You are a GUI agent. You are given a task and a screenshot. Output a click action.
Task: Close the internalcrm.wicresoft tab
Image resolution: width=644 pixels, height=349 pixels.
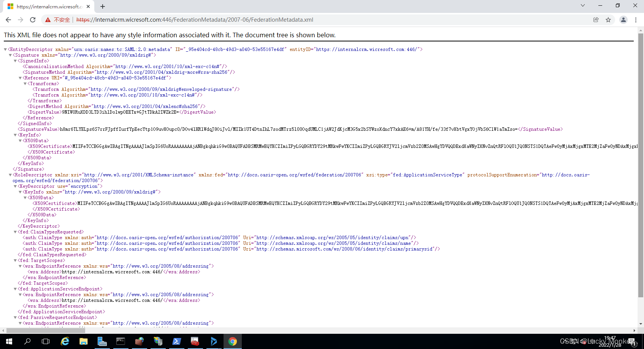pos(88,6)
